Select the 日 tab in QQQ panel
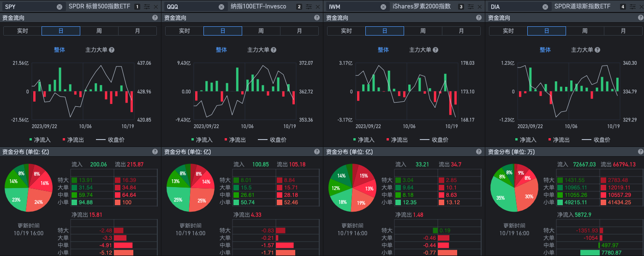 click(x=223, y=31)
